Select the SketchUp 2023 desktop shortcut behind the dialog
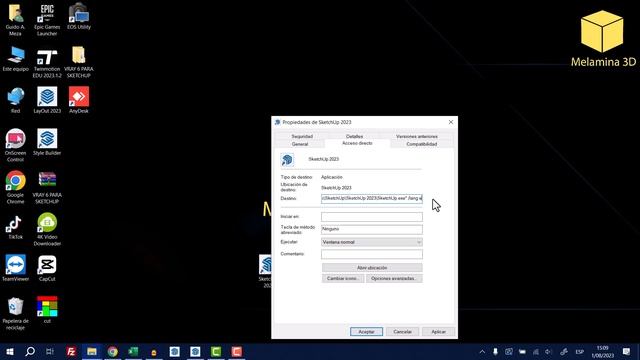The width and height of the screenshot is (640, 360). (x=265, y=270)
